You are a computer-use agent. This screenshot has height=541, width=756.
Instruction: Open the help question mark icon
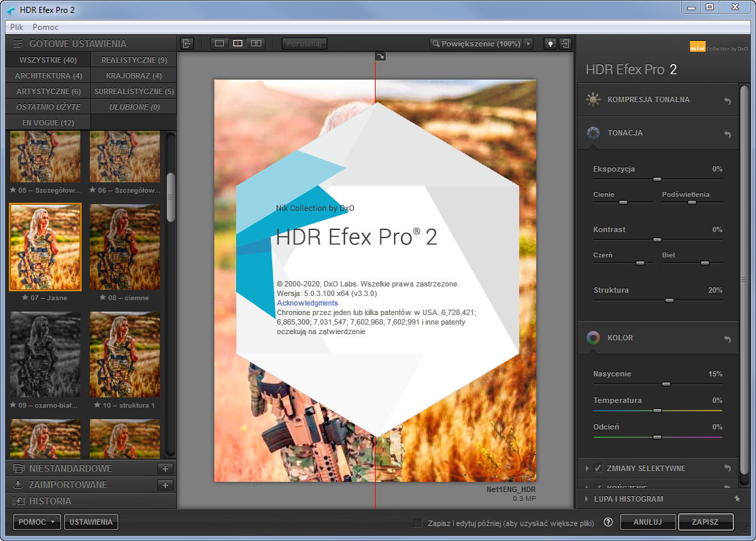point(608,522)
